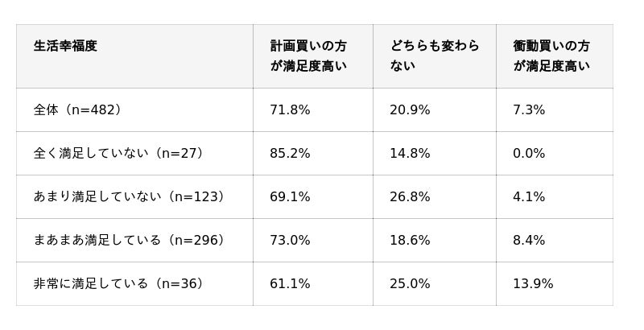Viewport: 644px width, 330px height.
Task: Select the 全体（n=482）row label
Action: click(x=80, y=110)
